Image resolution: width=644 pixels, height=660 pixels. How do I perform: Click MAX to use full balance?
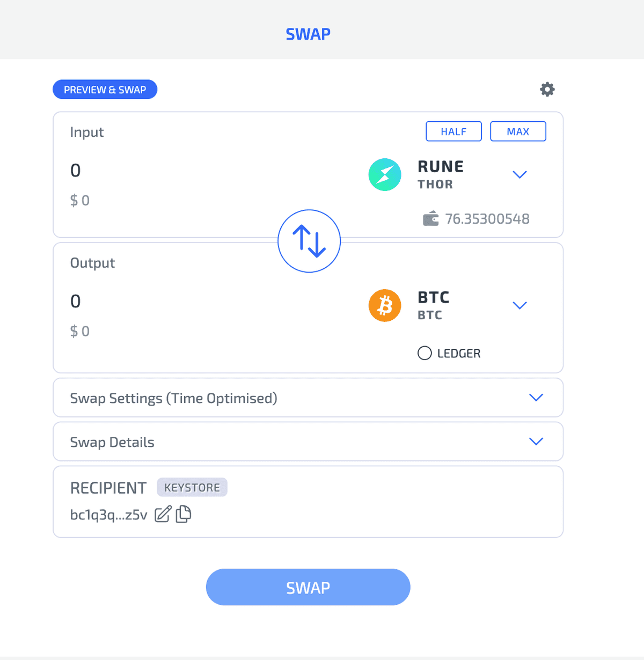pos(517,131)
